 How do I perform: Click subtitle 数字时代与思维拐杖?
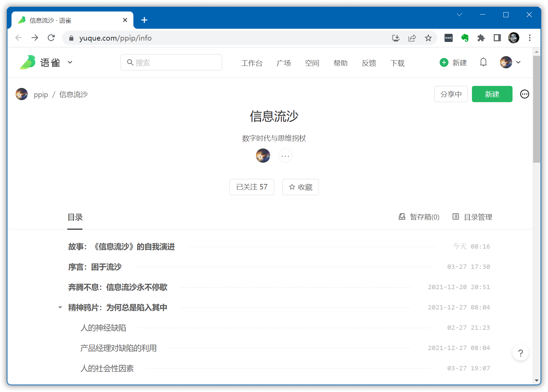pos(274,138)
